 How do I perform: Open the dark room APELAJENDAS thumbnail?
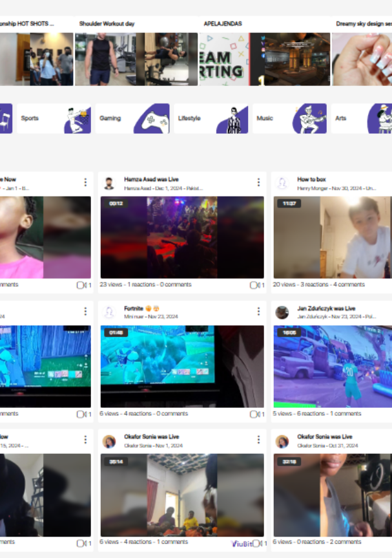[x=298, y=59]
